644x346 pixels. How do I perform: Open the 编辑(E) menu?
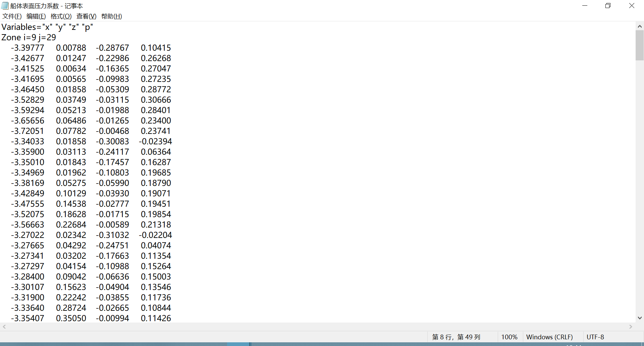click(36, 16)
